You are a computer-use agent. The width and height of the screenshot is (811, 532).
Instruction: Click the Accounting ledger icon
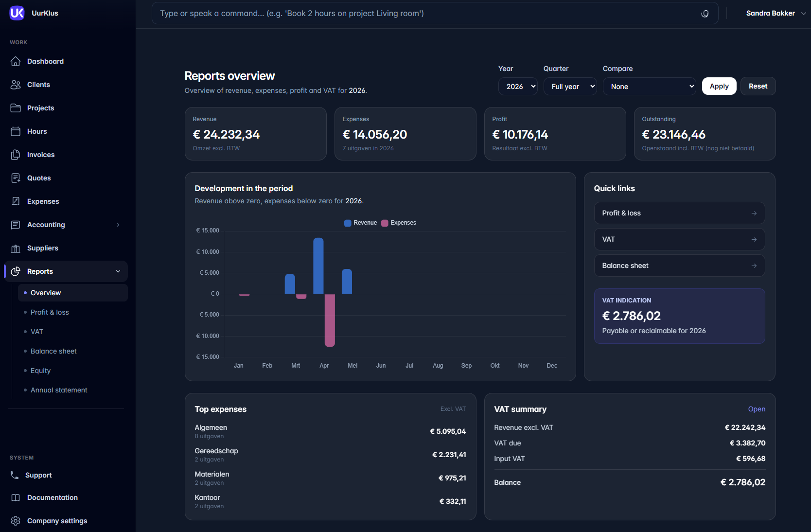tap(16, 225)
